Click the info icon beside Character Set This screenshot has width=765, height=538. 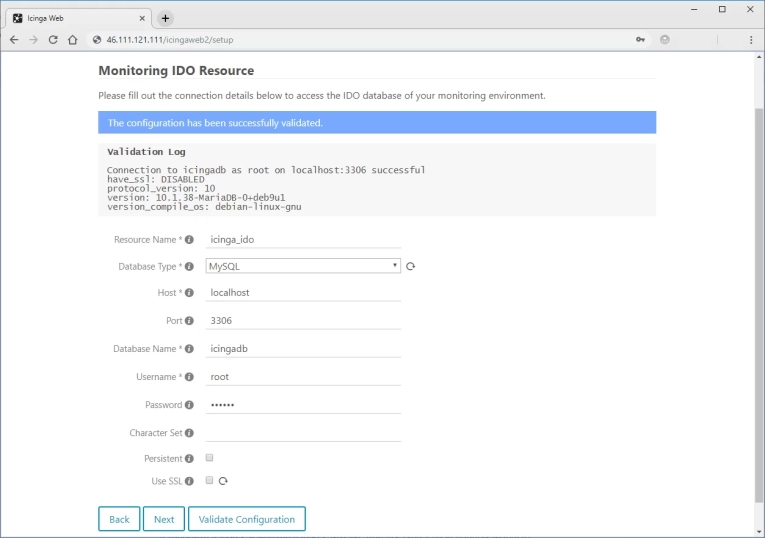click(190, 433)
